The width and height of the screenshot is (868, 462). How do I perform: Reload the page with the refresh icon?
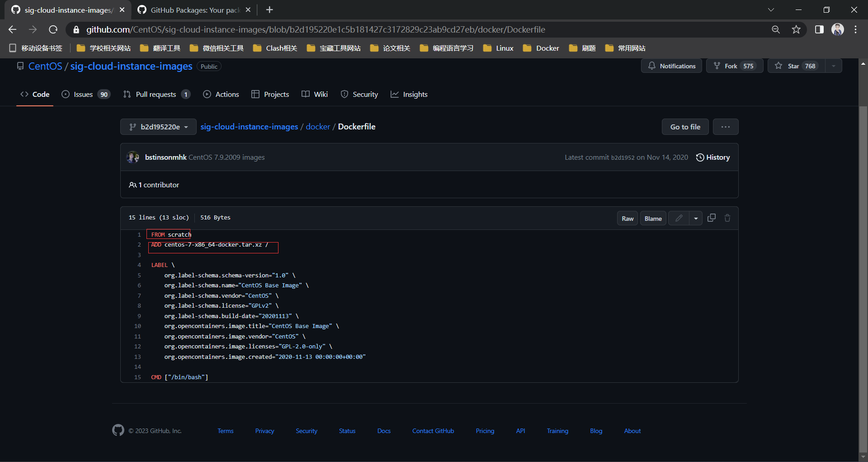[x=53, y=29]
